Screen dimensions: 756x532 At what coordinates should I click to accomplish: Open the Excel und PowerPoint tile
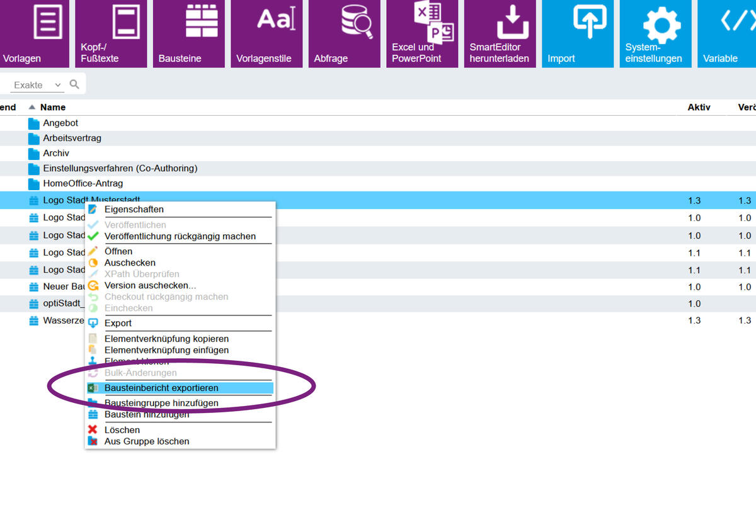click(x=422, y=33)
